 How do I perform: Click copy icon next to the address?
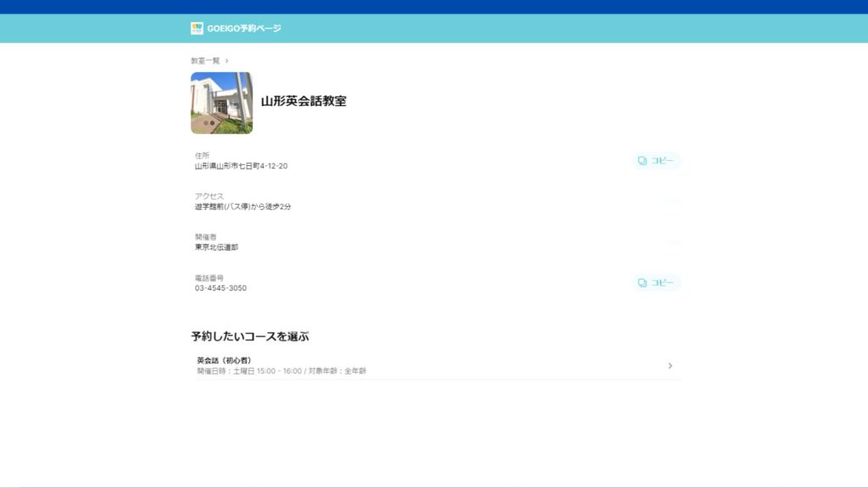[x=643, y=160]
